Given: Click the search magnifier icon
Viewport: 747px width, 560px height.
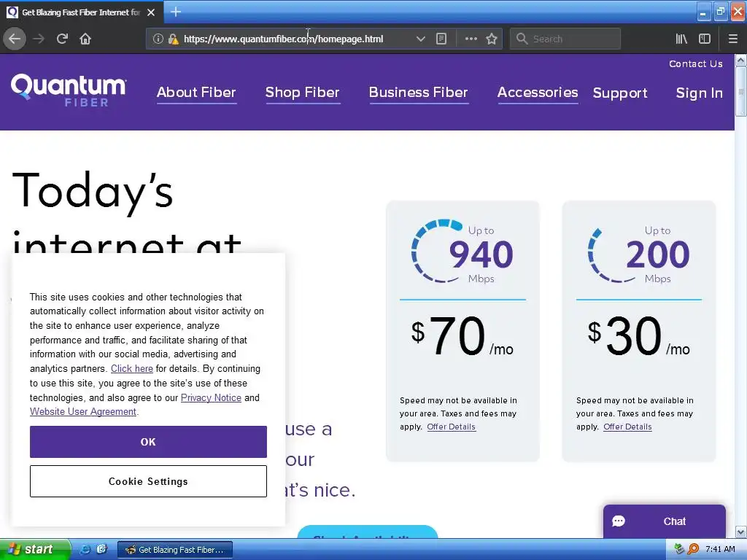Looking at the screenshot, I should pyautogui.click(x=522, y=39).
